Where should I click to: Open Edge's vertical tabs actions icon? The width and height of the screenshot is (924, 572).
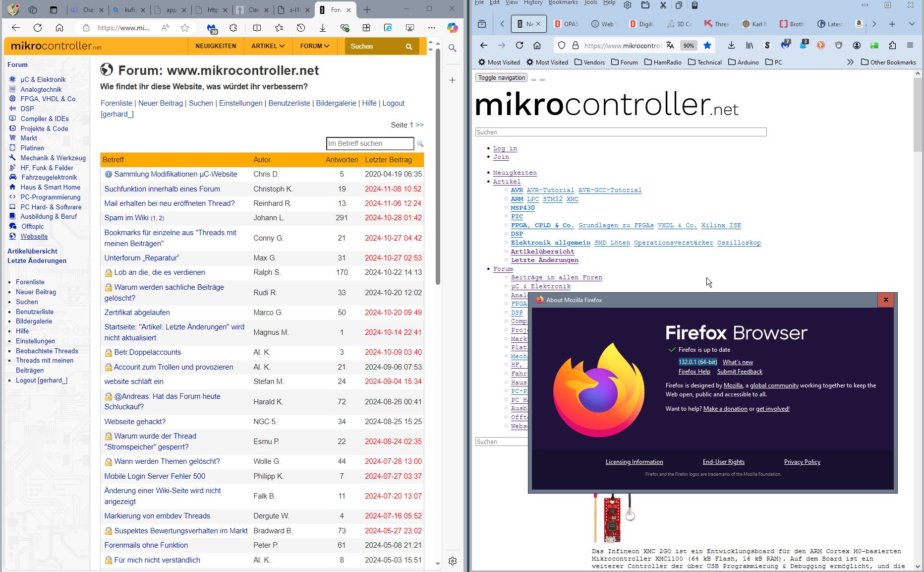pos(54,10)
